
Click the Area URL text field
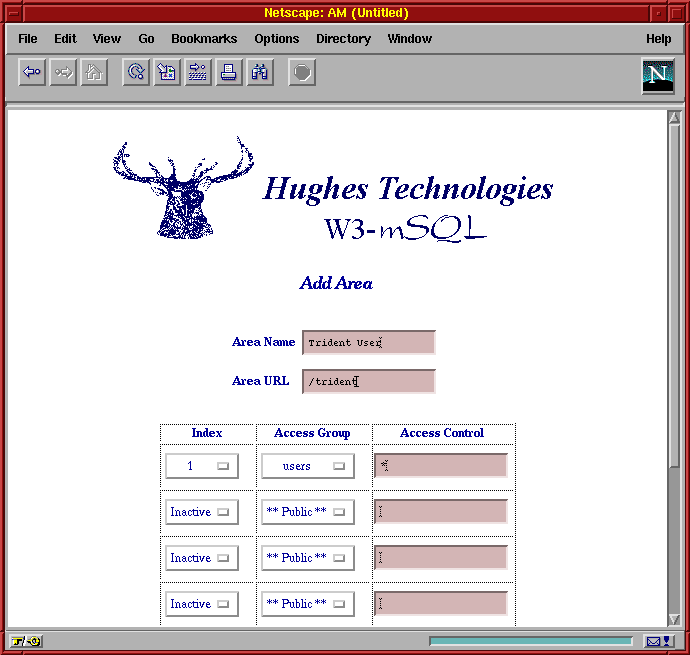pos(369,381)
